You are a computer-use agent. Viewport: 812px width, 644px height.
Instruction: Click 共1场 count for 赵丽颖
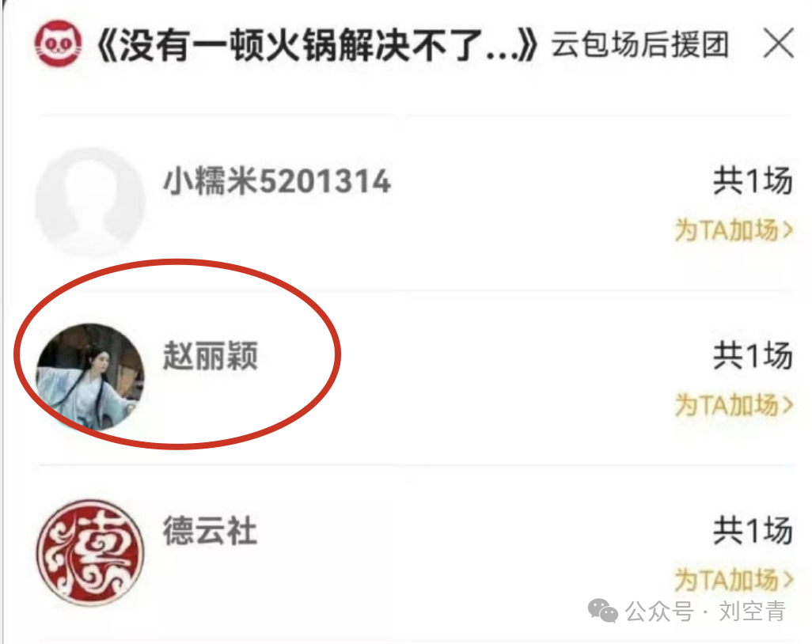point(753,356)
